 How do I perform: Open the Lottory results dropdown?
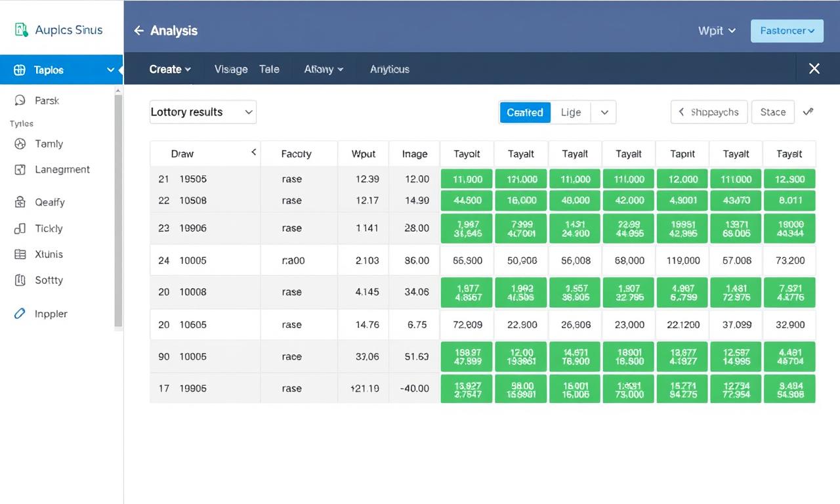203,112
